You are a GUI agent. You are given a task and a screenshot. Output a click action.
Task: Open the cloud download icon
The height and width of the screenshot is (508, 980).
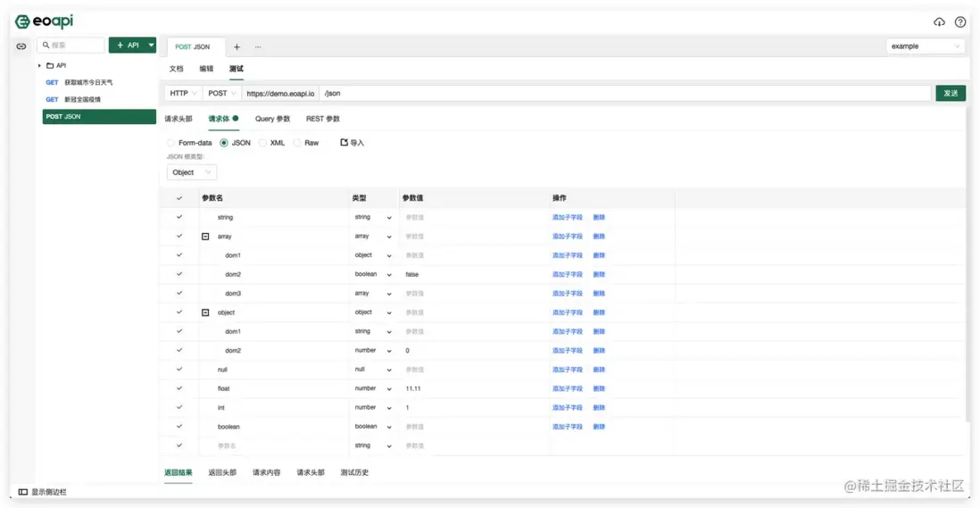[939, 21]
